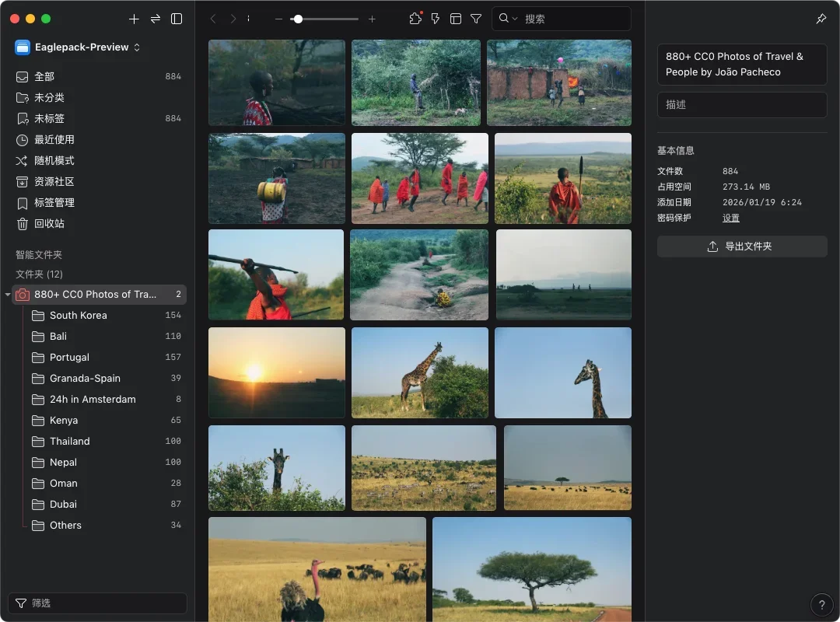
Task: Click the plus icon to add new items
Action: [x=134, y=19]
